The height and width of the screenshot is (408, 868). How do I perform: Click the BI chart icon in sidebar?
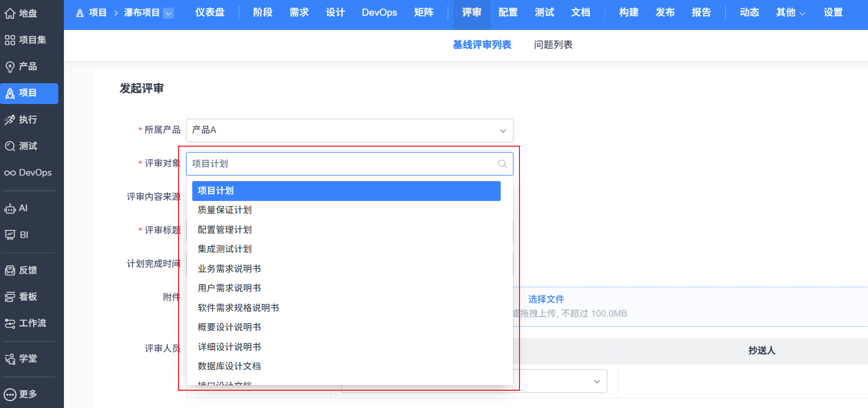point(10,235)
